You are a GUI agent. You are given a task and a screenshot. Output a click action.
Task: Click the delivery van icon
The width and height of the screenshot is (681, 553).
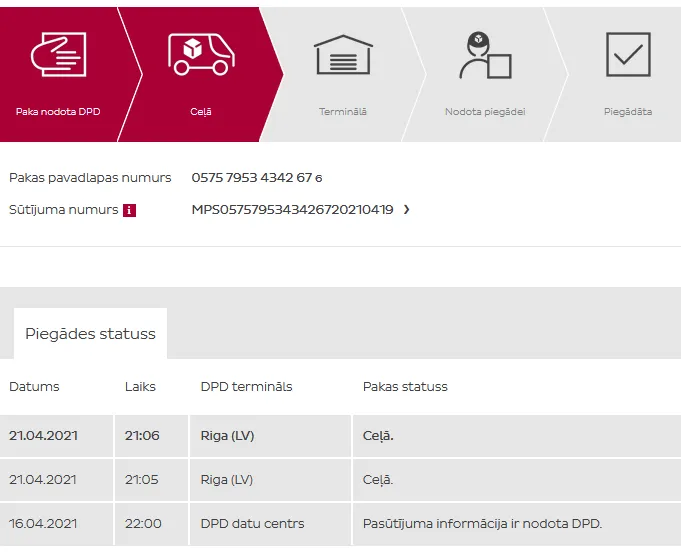[201, 54]
